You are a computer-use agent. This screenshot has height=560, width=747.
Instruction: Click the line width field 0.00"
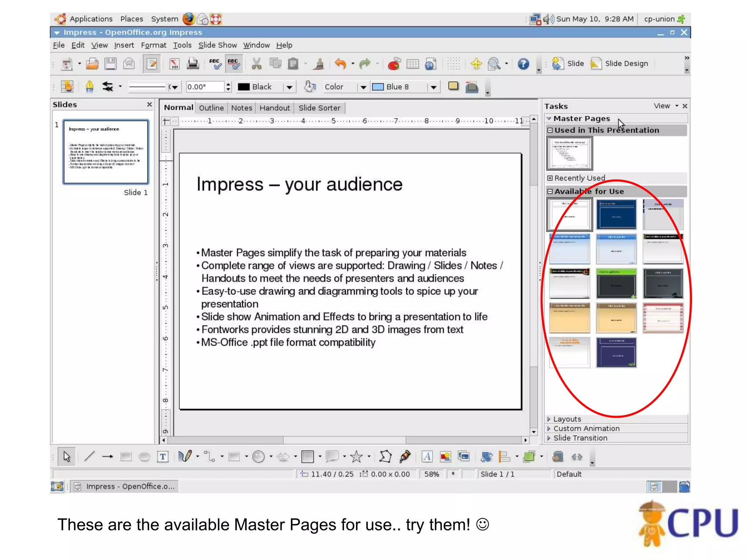point(205,87)
